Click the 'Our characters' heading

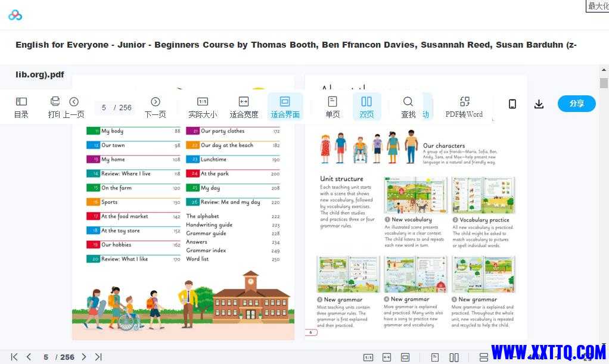click(x=444, y=146)
